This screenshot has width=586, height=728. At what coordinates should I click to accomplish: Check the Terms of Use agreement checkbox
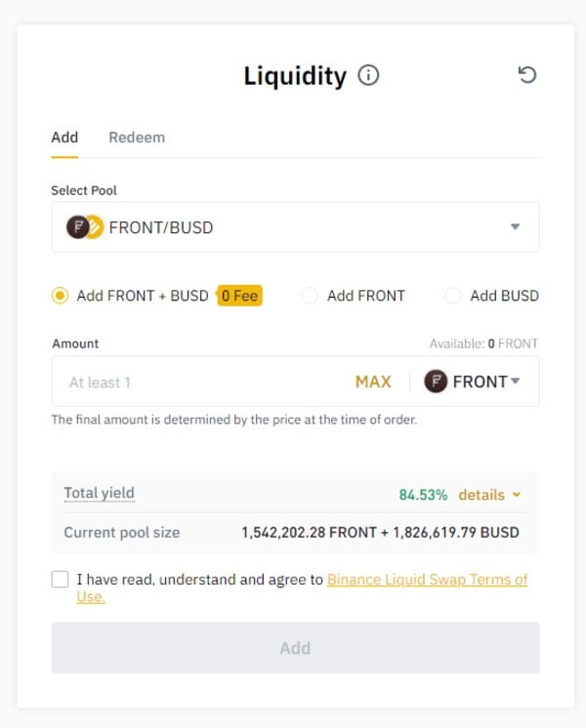tap(61, 580)
